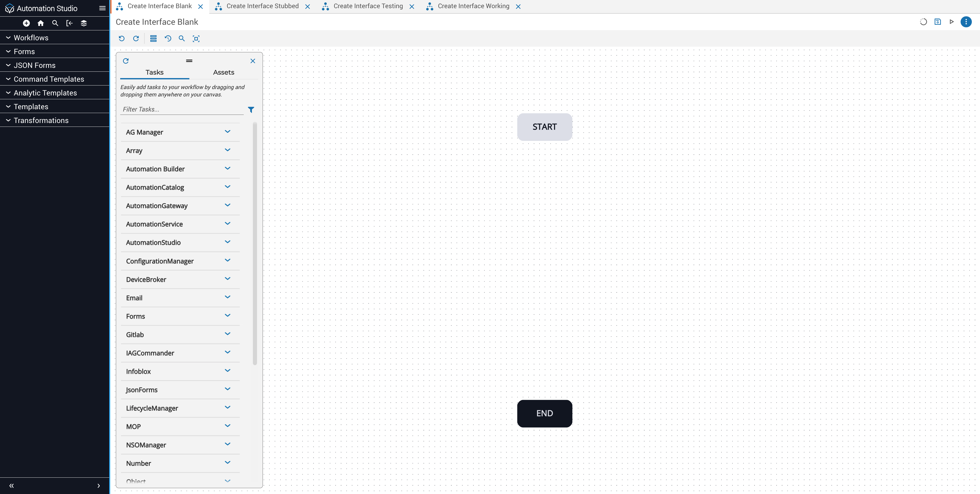Open the layers icon in the left toolbar
This screenshot has width=980, height=494.
[x=84, y=23]
